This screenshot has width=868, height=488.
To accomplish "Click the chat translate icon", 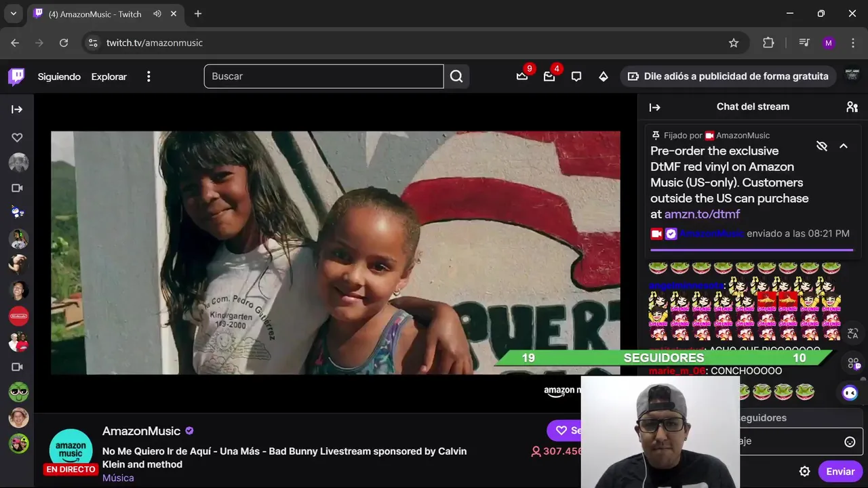I will (853, 333).
